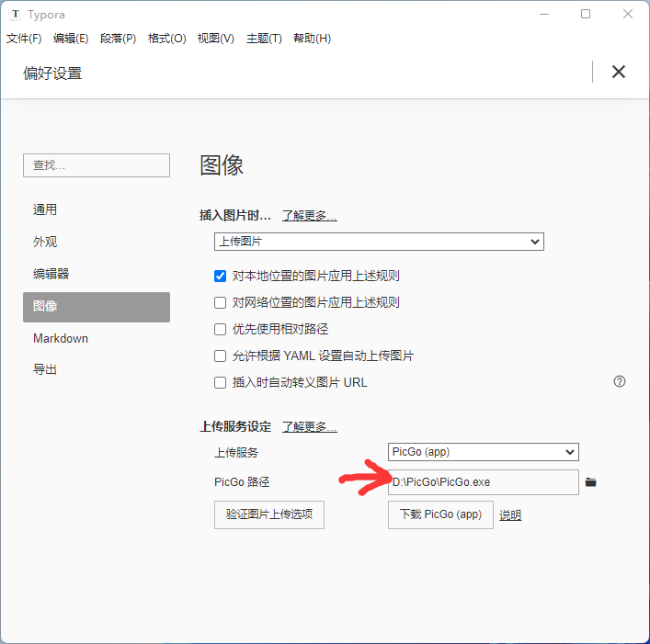Focus the 查找 search field
650x644 pixels.
[97, 165]
